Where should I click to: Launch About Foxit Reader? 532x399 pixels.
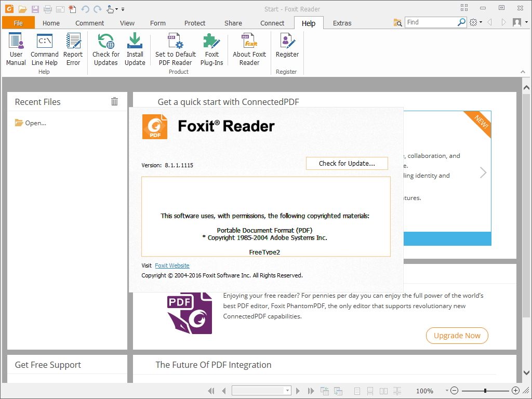point(249,49)
